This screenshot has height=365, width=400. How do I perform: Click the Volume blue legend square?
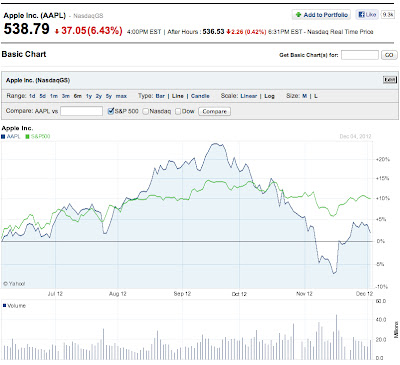click(x=4, y=305)
